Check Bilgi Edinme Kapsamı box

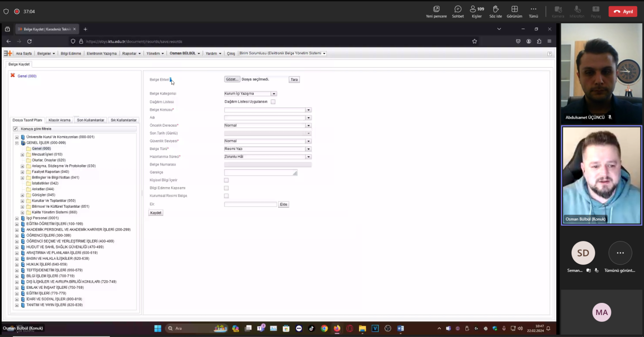pos(226,188)
